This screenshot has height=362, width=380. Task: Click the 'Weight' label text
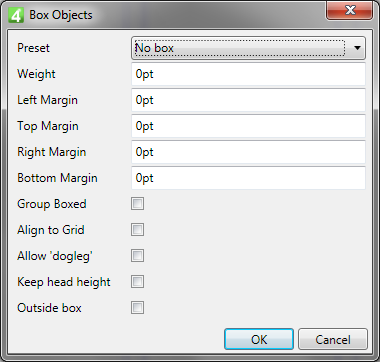36,74
